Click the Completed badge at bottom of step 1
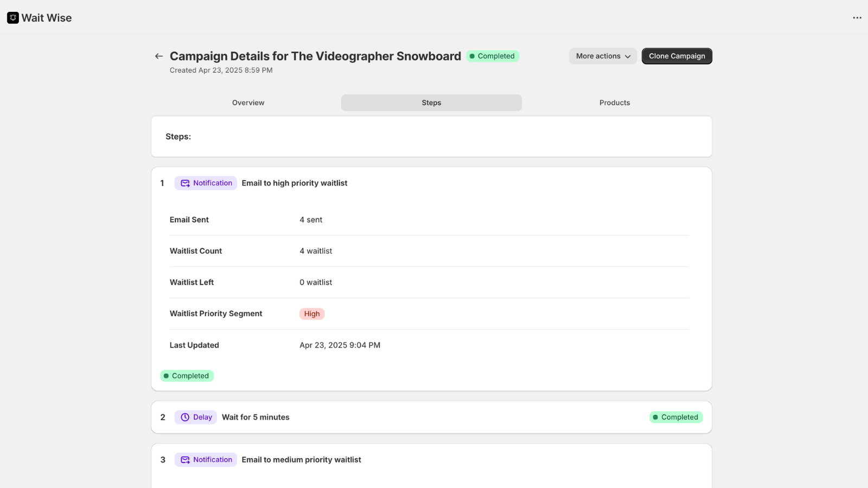This screenshot has height=488, width=868. pos(187,376)
